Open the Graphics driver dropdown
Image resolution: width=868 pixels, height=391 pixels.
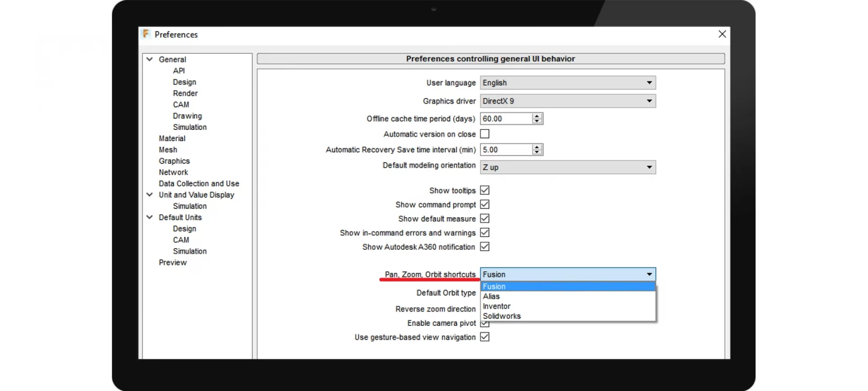pos(568,101)
